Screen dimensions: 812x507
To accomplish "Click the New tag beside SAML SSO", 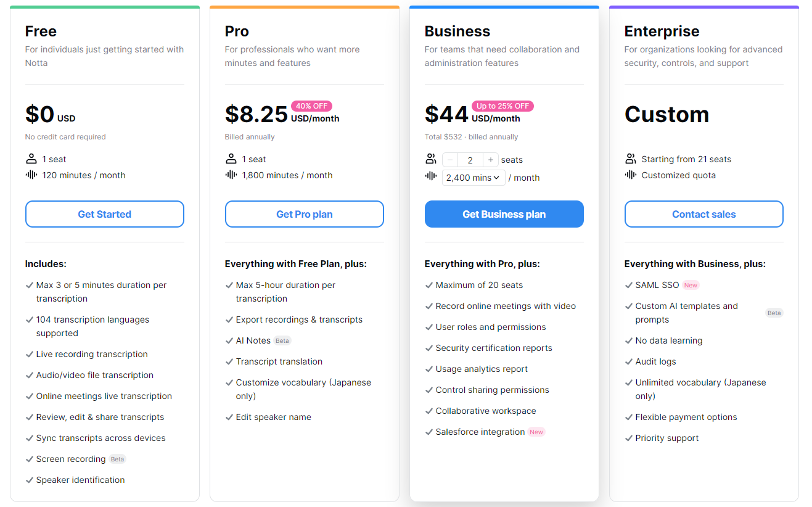I will pyautogui.click(x=691, y=285).
